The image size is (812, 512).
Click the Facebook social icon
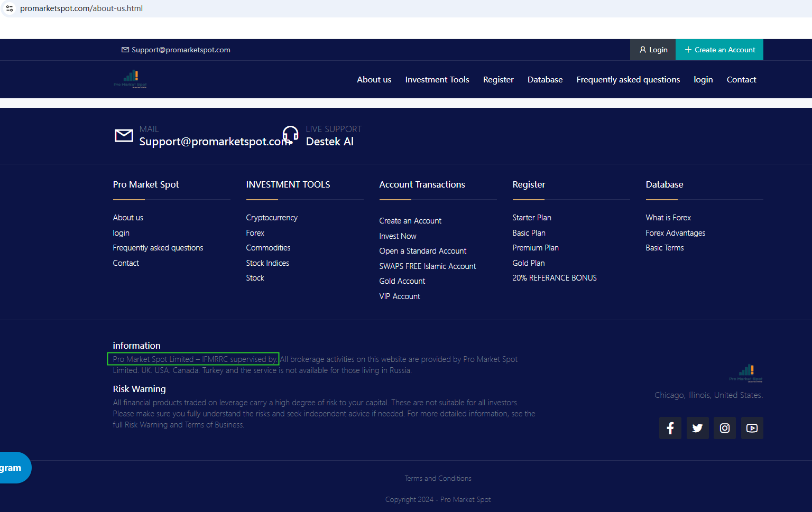(x=670, y=428)
